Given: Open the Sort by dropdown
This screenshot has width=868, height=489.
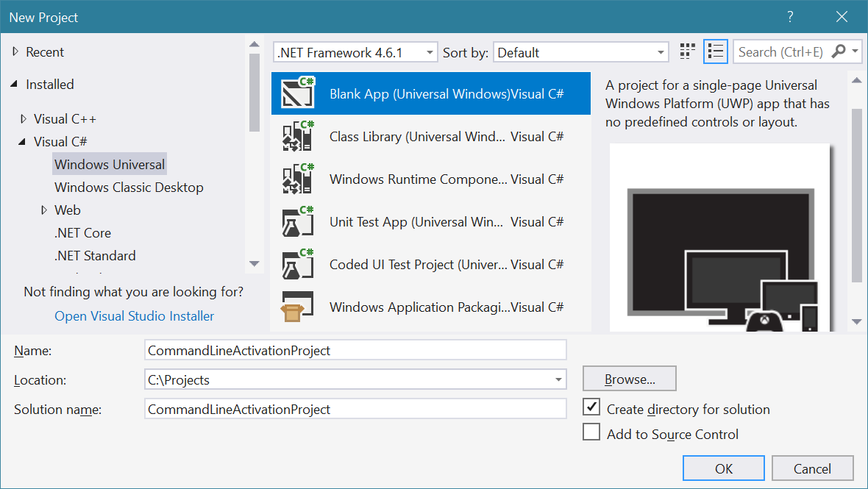Looking at the screenshot, I should coord(580,52).
